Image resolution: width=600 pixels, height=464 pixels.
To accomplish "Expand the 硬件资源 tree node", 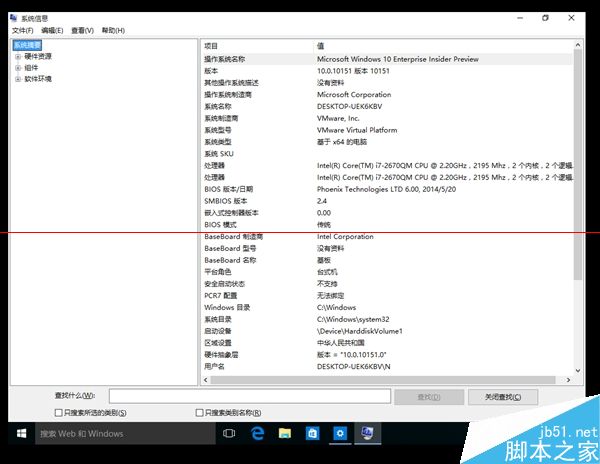I will tap(18, 56).
